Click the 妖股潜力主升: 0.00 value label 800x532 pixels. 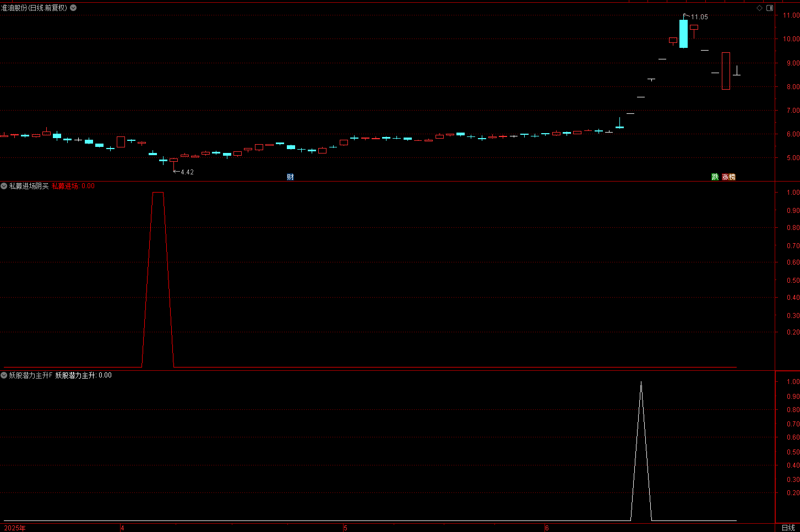(x=83, y=375)
